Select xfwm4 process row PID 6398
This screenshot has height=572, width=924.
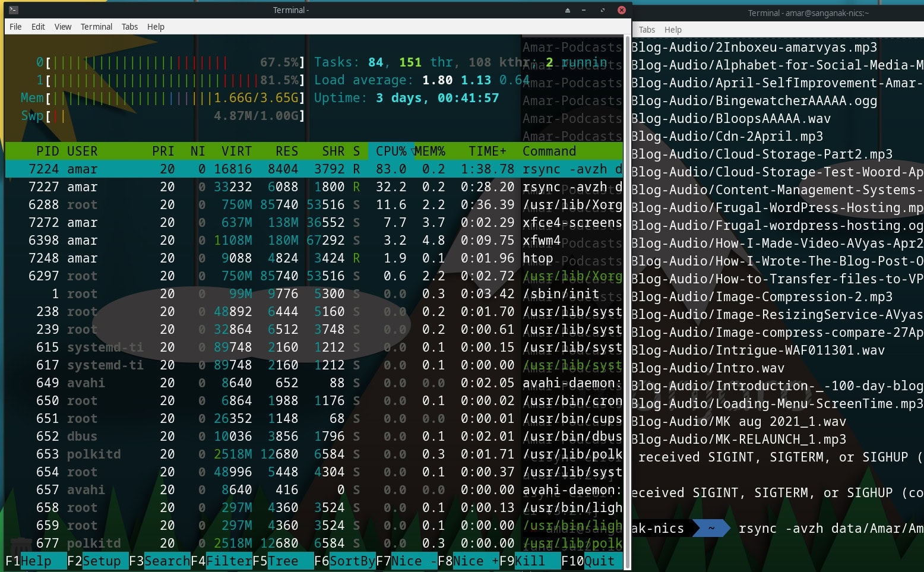coord(314,240)
